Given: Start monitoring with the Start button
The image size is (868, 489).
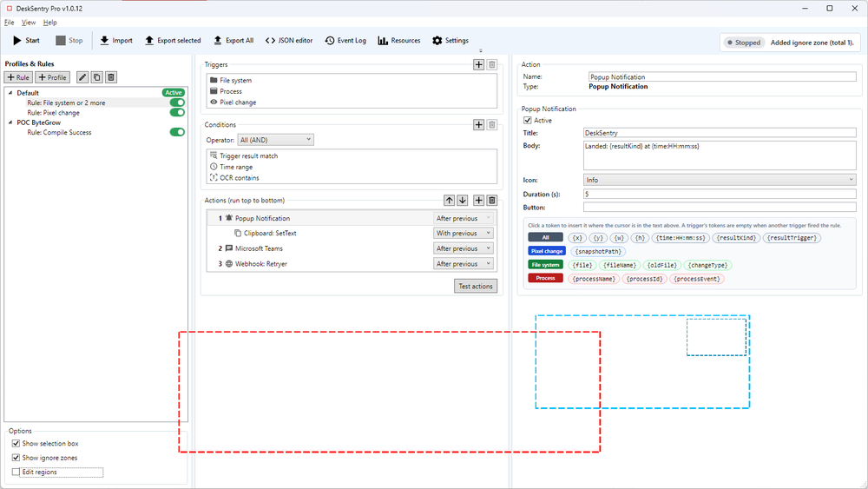Looking at the screenshot, I should pyautogui.click(x=26, y=41).
